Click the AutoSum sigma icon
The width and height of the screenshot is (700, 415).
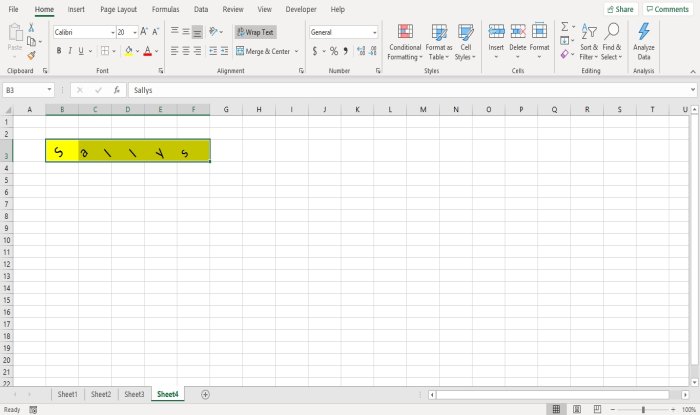pos(565,27)
